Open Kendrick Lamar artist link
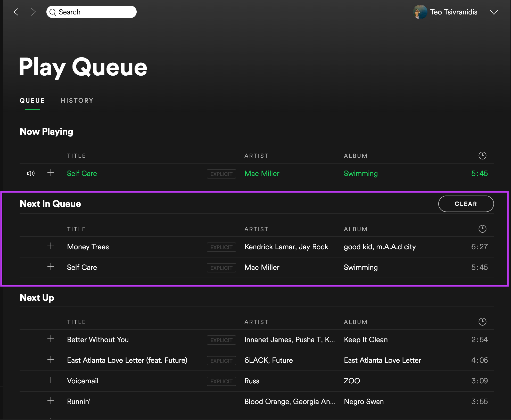This screenshot has width=511, height=420. [x=270, y=247]
